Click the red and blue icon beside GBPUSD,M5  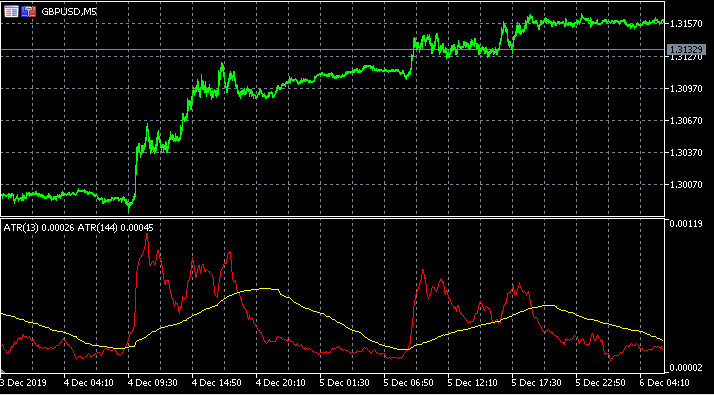click(29, 11)
